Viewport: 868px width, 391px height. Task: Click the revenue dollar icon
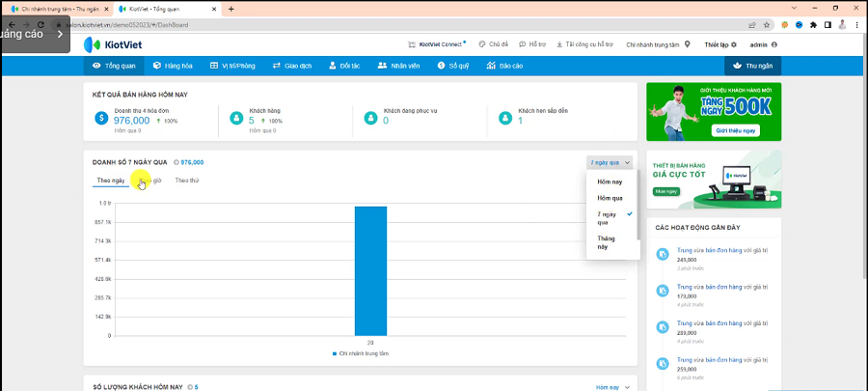click(x=101, y=118)
